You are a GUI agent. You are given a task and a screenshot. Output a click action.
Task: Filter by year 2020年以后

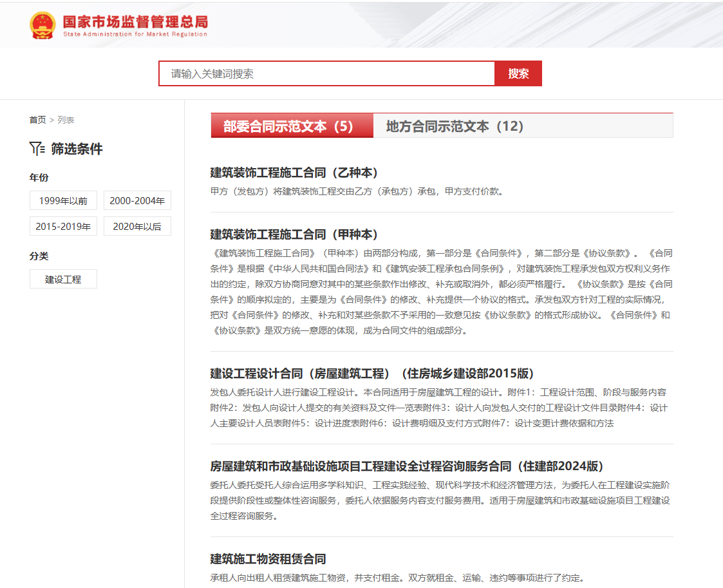tap(137, 226)
